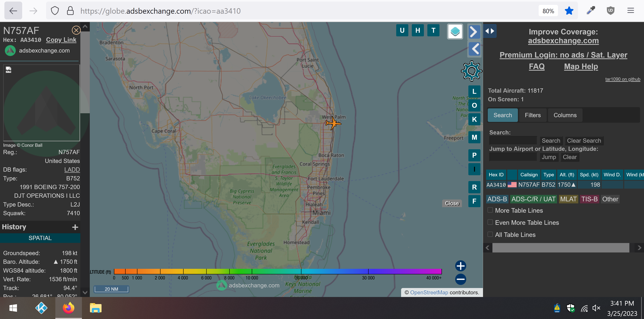
Task: Expand sidebar with right chevron button
Action: pos(474,32)
